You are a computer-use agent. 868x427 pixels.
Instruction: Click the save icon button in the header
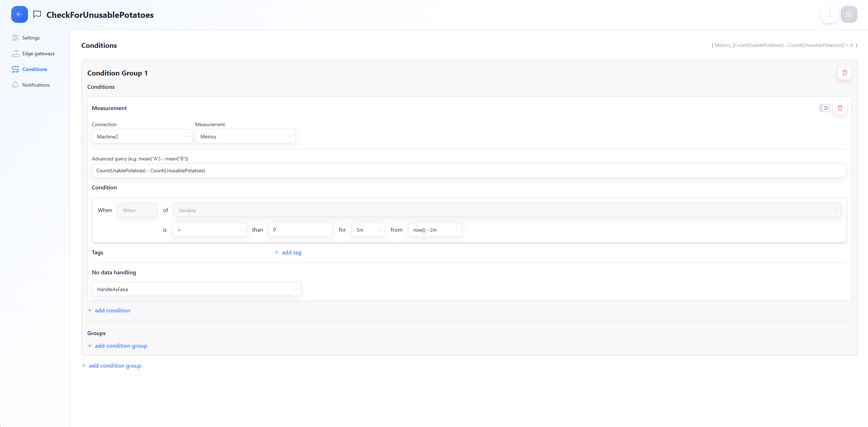849,14
